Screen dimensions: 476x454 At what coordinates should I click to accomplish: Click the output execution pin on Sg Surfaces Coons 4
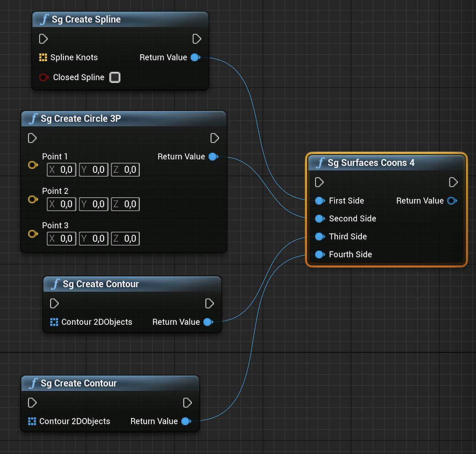453,182
